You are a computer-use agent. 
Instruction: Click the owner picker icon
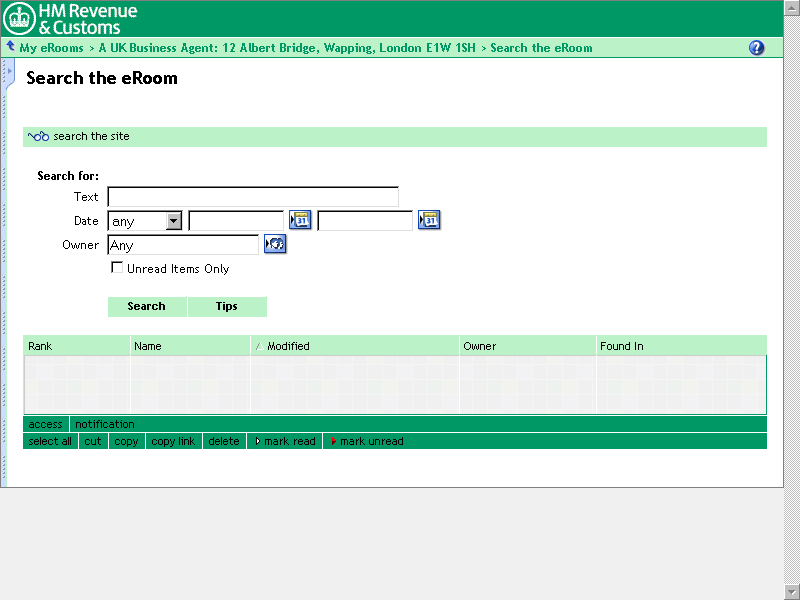click(x=275, y=244)
